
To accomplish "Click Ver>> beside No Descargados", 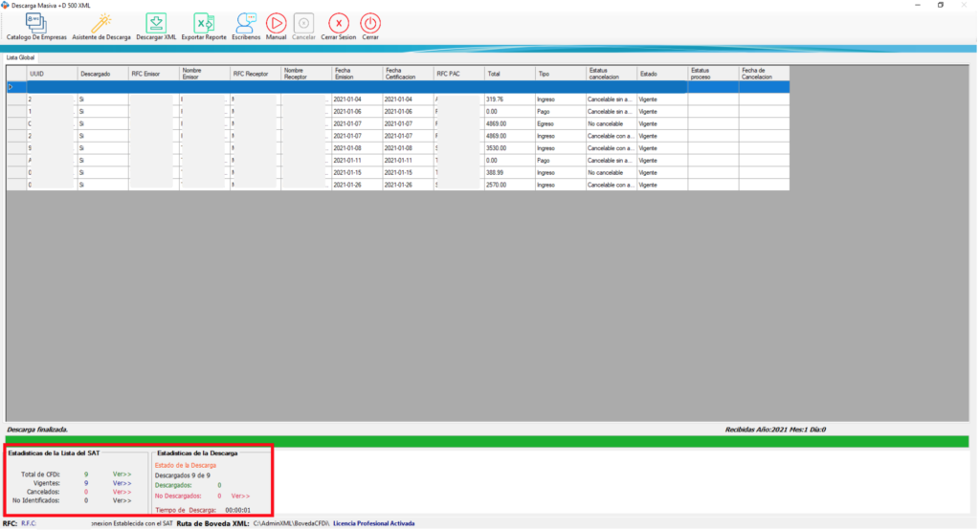I will [240, 496].
